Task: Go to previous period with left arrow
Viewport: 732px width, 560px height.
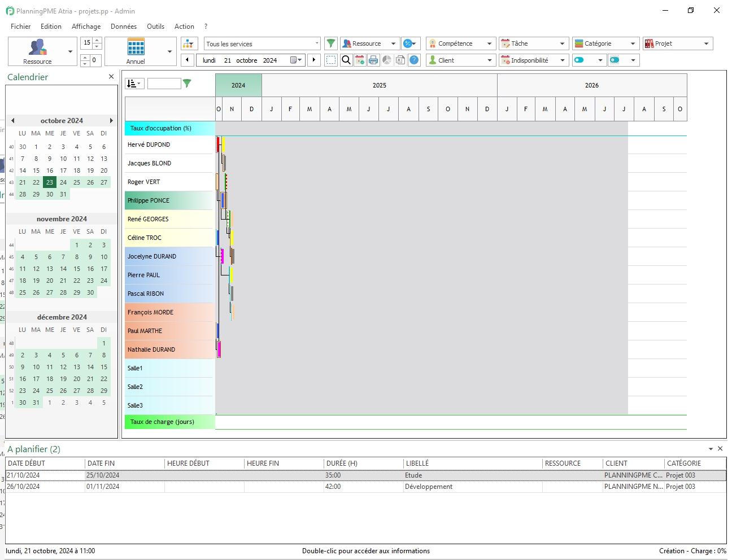Action: click(x=187, y=60)
